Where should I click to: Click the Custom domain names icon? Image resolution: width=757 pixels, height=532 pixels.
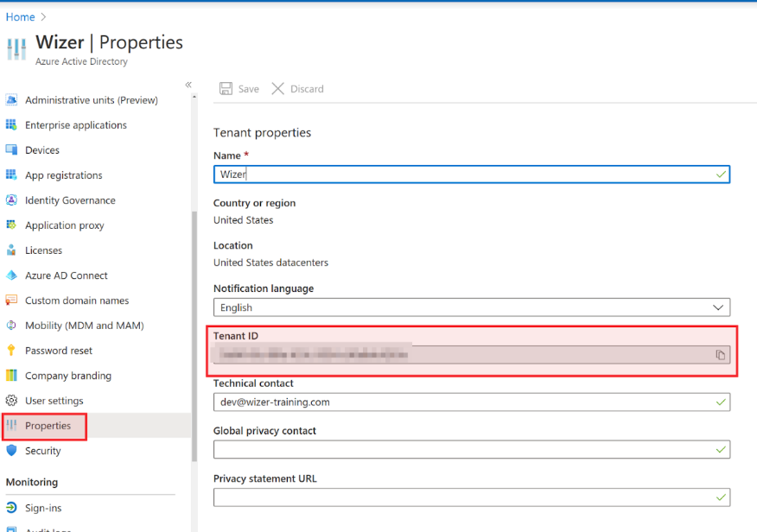pos(11,301)
